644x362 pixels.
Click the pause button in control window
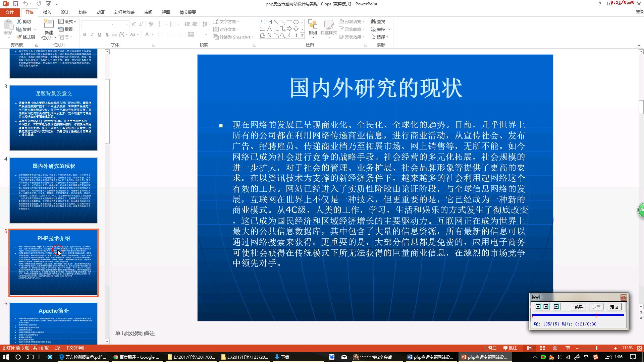tap(538, 307)
